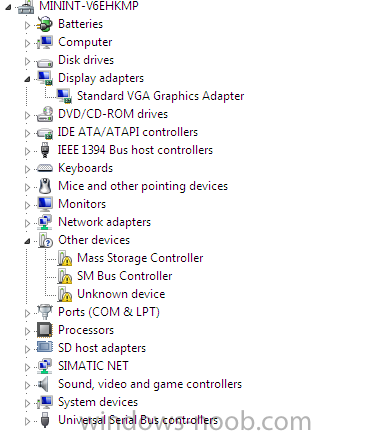Select the Ports (COM & LPT) entry
The height and width of the screenshot is (436, 390).
point(109,312)
